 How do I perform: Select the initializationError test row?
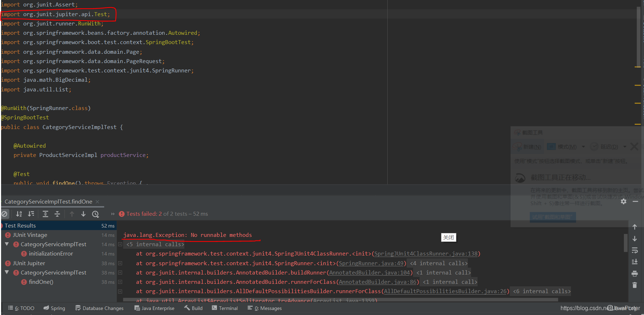(x=51, y=254)
